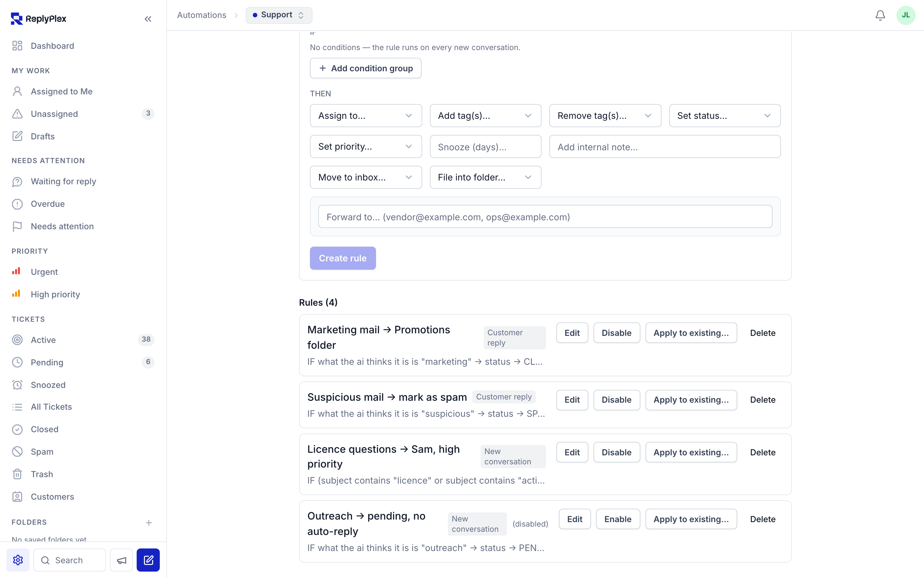This screenshot has width=924, height=578.
Task: Click the Trash bin icon
Action: (x=17, y=474)
